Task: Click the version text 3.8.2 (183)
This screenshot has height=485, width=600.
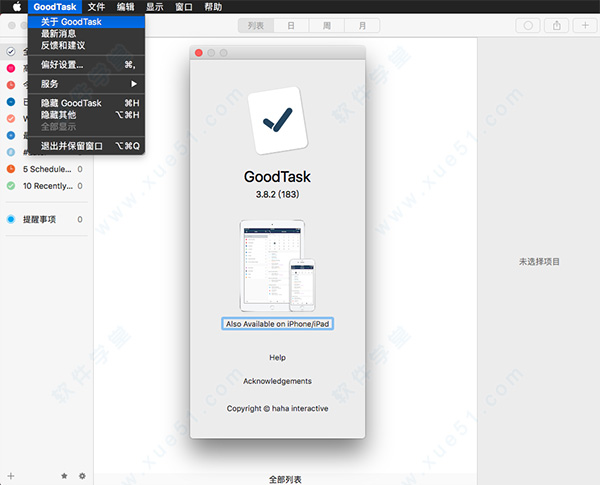Action: pos(277,194)
